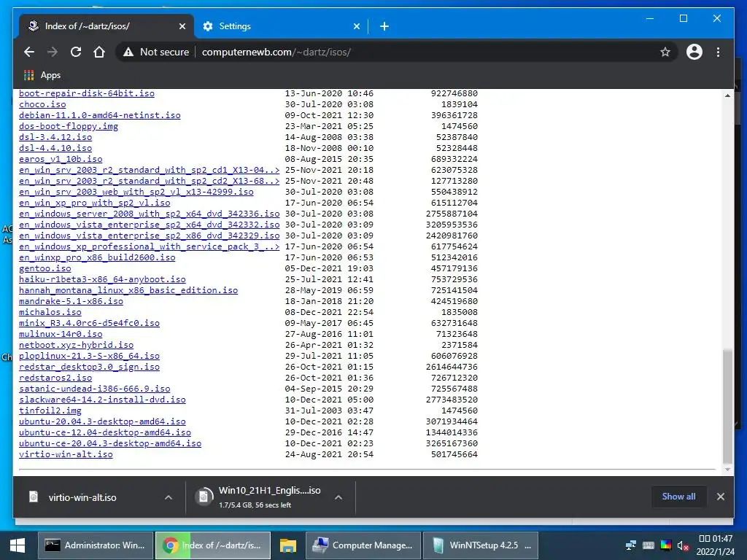Click en_winxp_pro_x86_build2600.iso link
747x560 pixels.
point(97,257)
